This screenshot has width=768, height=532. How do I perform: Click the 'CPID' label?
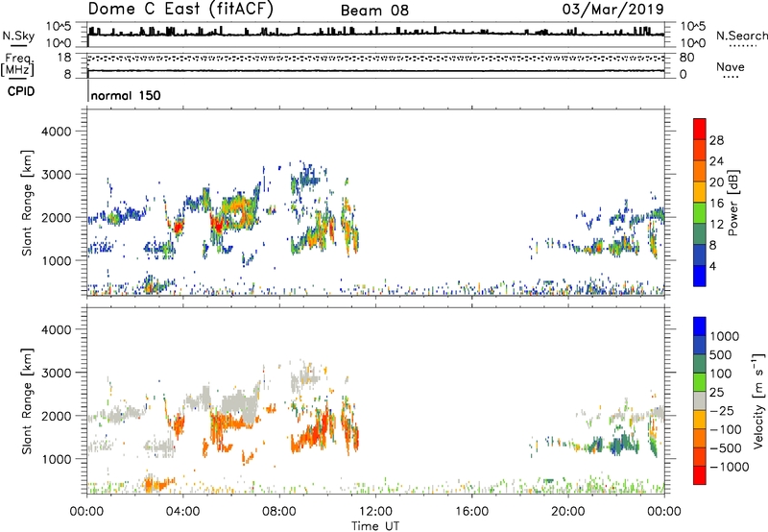coord(21,91)
